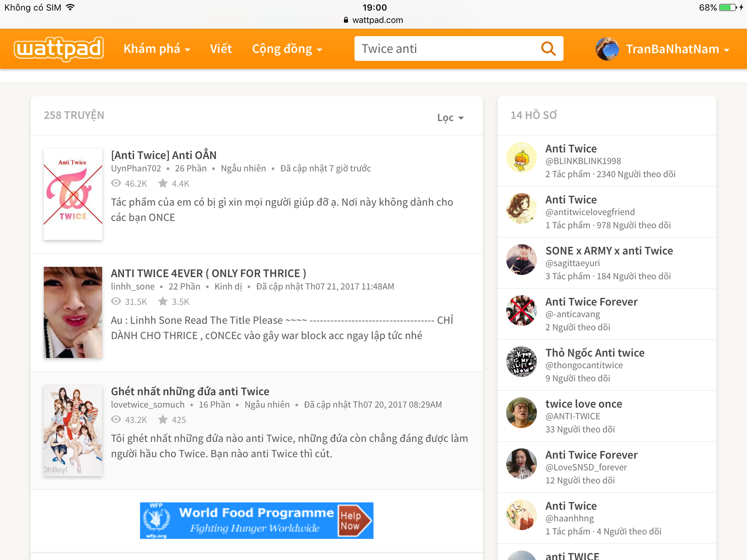Click '26 Phần' text
This screenshot has height=560, width=747.
191,168
